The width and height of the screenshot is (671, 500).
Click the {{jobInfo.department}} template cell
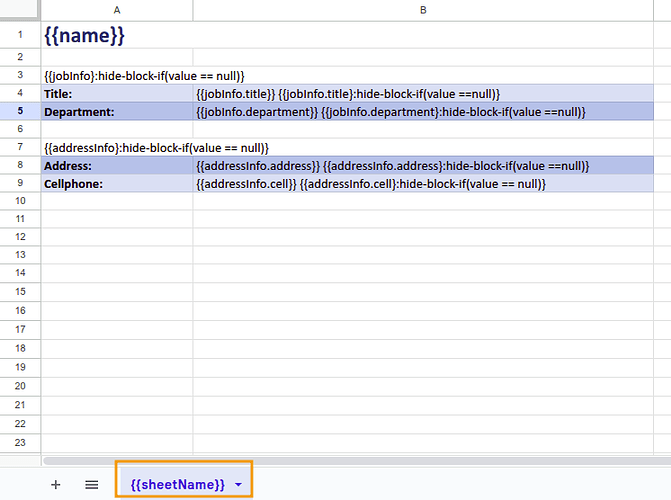390,111
